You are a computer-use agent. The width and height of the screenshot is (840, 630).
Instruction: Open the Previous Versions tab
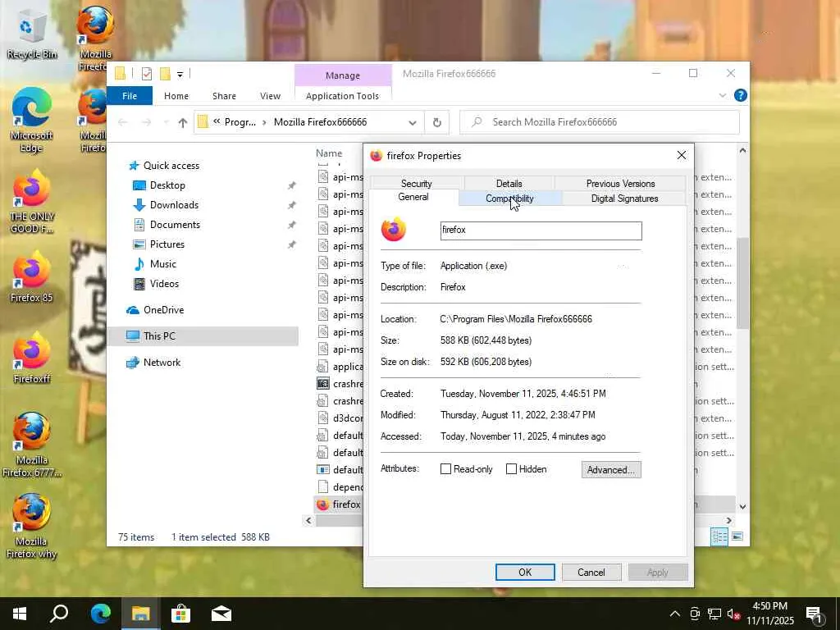point(620,183)
